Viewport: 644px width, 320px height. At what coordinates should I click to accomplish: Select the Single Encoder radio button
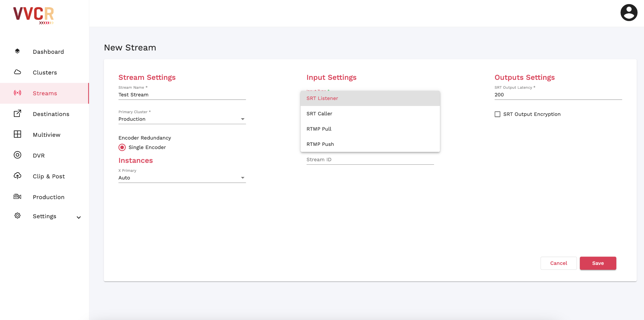click(122, 147)
